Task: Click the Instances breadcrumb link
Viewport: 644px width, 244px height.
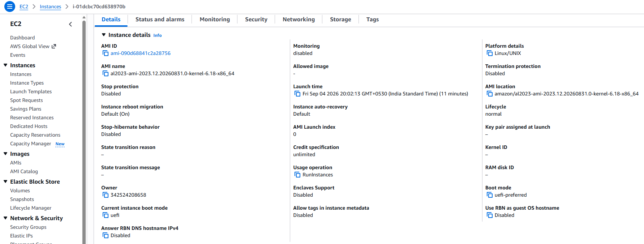Action: 51,7
